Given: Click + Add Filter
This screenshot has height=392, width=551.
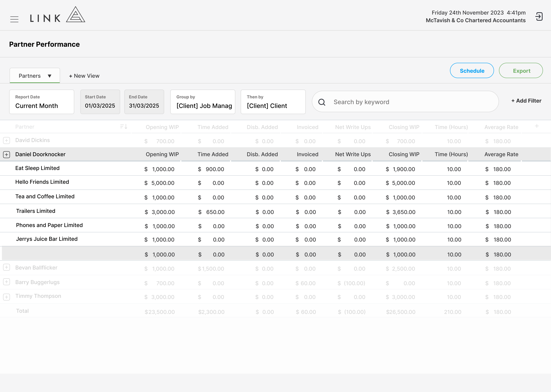Looking at the screenshot, I should coord(526,101).
